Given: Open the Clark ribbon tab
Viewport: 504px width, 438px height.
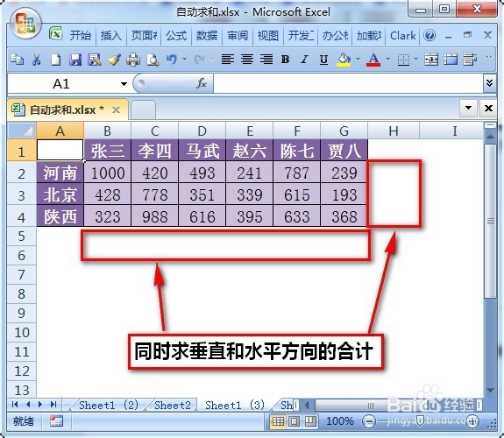Looking at the screenshot, I should point(402,35).
